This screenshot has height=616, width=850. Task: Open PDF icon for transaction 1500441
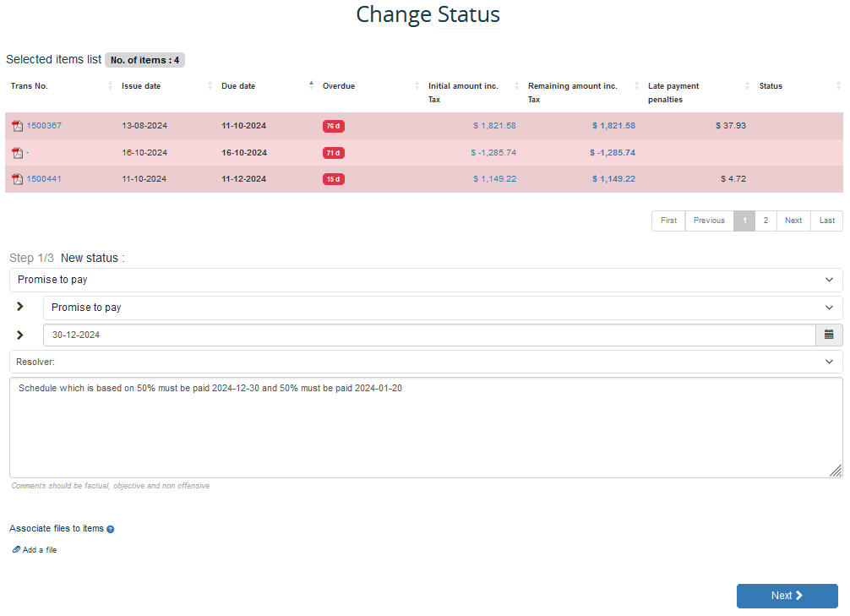coord(17,179)
